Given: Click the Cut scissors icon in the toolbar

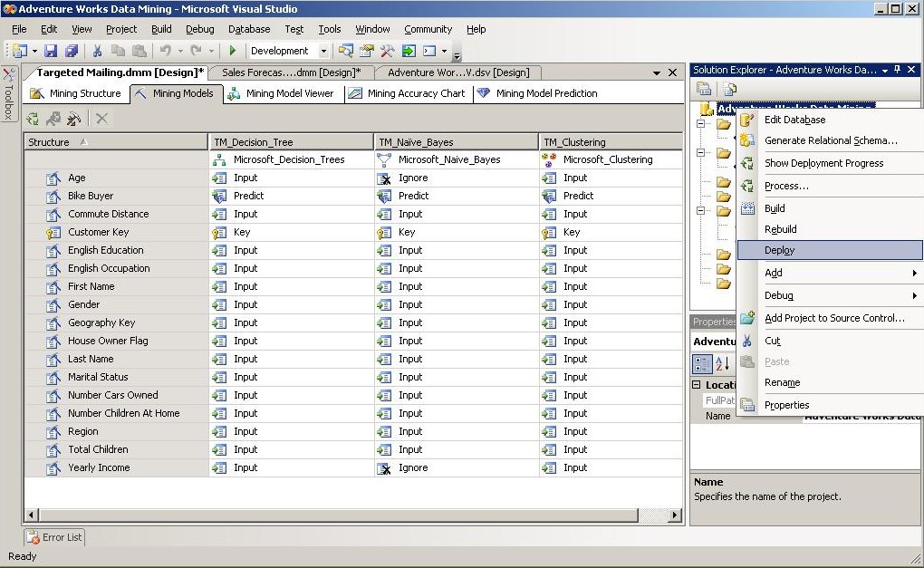Looking at the screenshot, I should (x=97, y=51).
